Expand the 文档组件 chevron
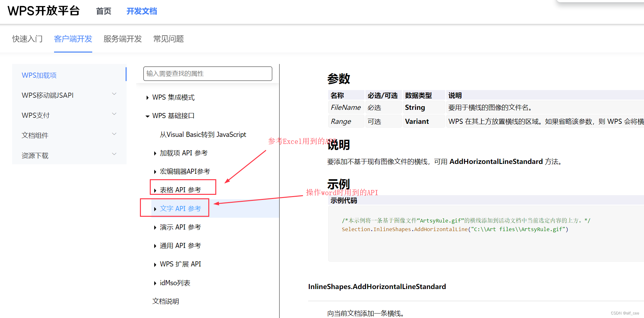The image size is (644, 318). click(114, 134)
